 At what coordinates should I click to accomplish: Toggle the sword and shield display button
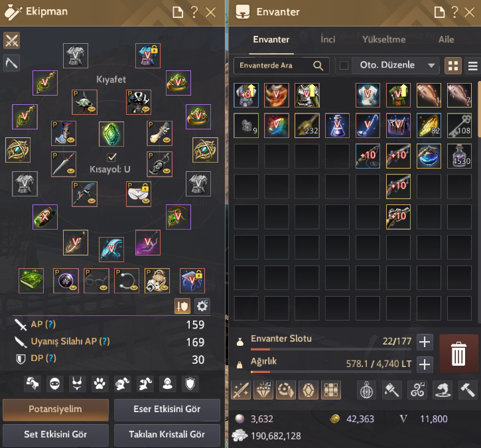182,306
